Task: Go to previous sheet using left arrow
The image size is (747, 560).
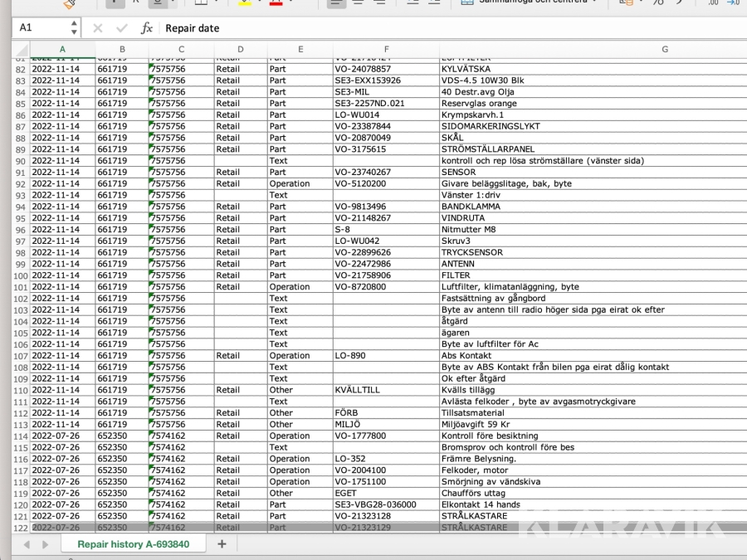Action: coord(24,544)
